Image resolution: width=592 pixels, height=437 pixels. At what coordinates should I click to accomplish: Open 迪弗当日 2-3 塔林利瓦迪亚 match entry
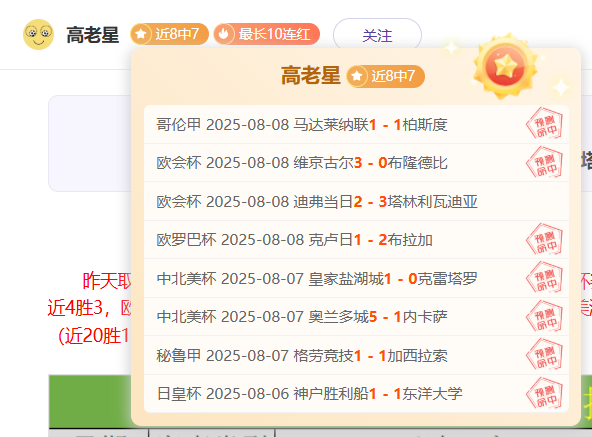coord(356,201)
